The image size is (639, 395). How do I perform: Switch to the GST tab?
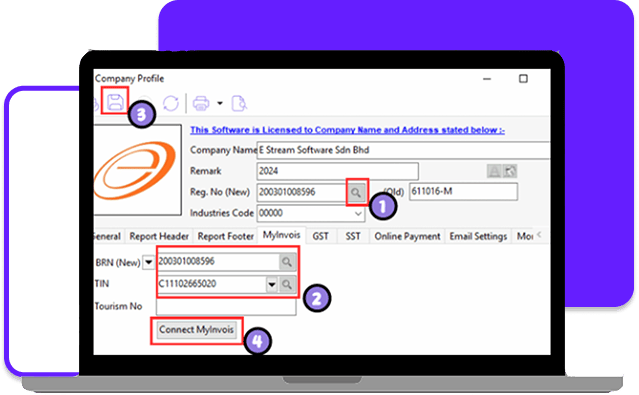tap(320, 236)
